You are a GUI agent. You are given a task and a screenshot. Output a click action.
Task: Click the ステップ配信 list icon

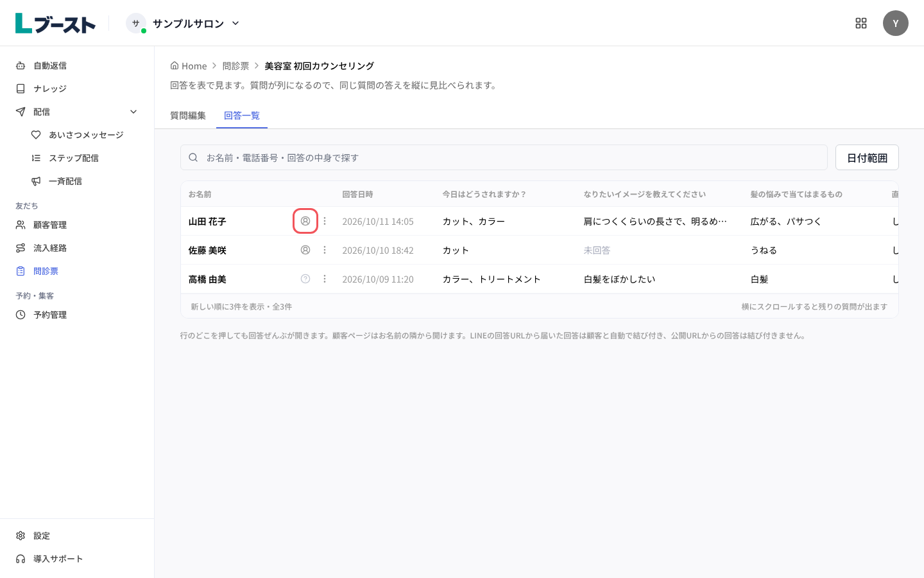[36, 158]
